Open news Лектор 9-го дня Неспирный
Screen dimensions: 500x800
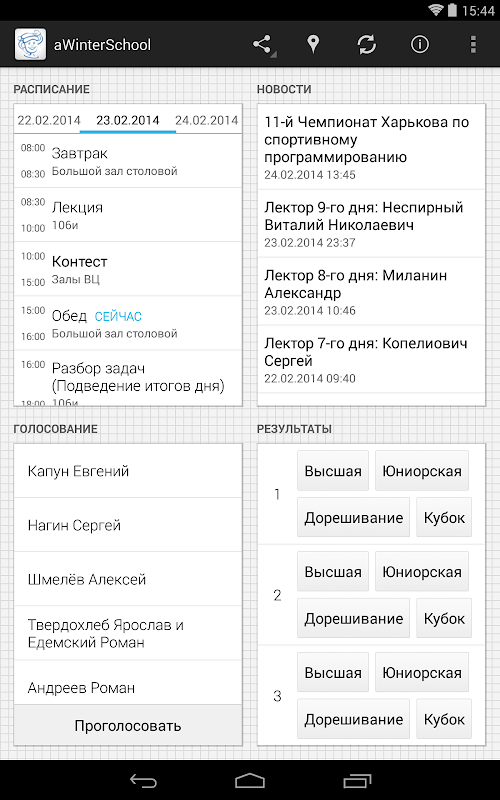tap(371, 224)
